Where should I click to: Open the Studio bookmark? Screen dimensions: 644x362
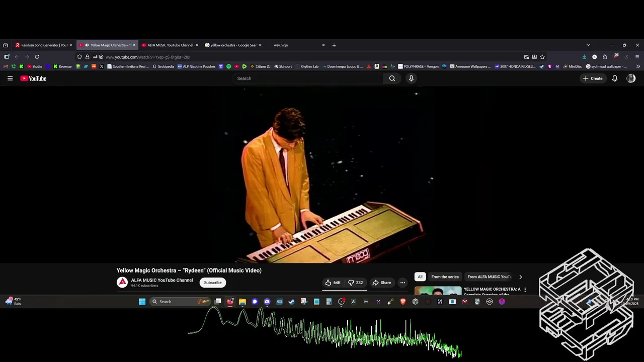(x=35, y=66)
